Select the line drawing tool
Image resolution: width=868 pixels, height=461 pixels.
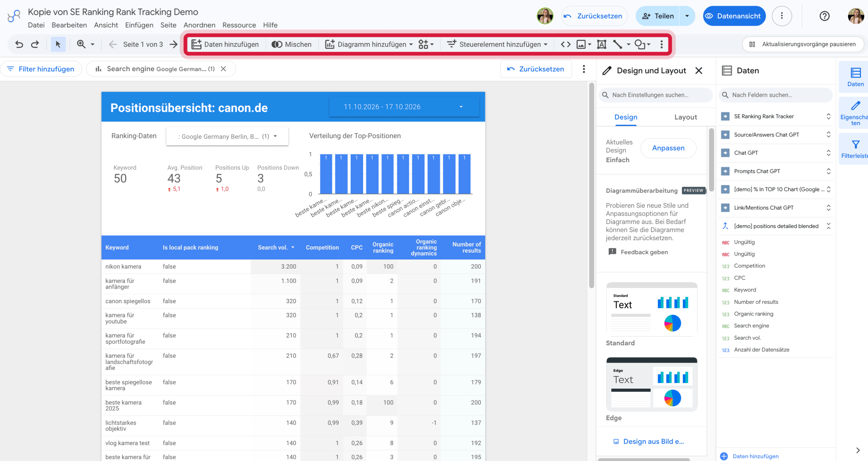[617, 44]
